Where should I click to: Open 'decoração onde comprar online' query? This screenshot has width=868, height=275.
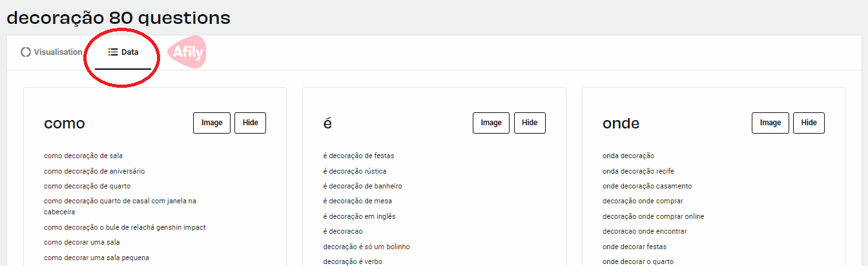click(653, 216)
